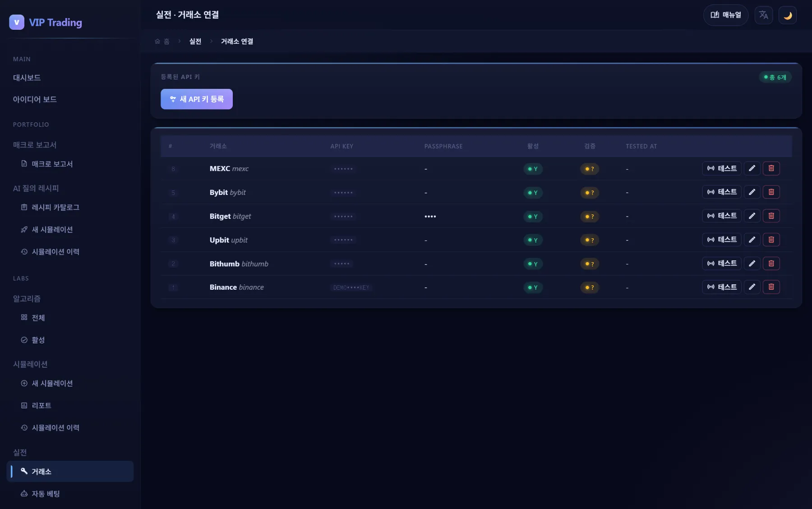Edit the Bybit API key entry

tap(752, 192)
